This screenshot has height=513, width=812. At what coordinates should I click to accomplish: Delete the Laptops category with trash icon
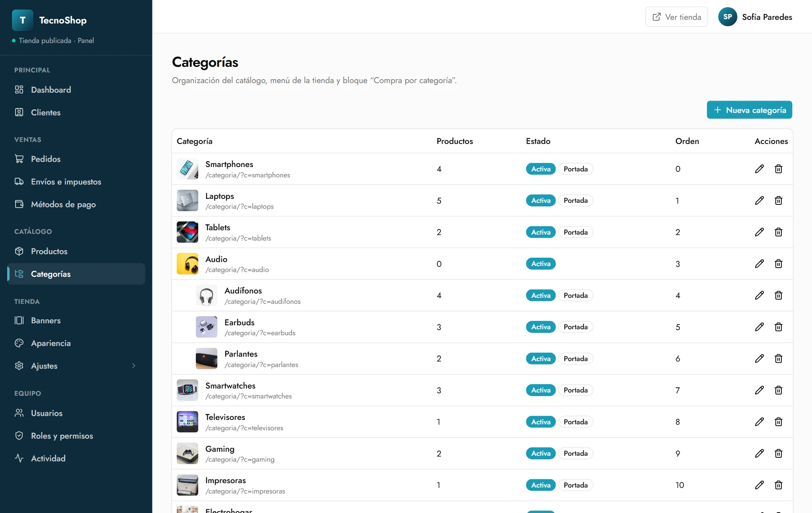pos(779,200)
